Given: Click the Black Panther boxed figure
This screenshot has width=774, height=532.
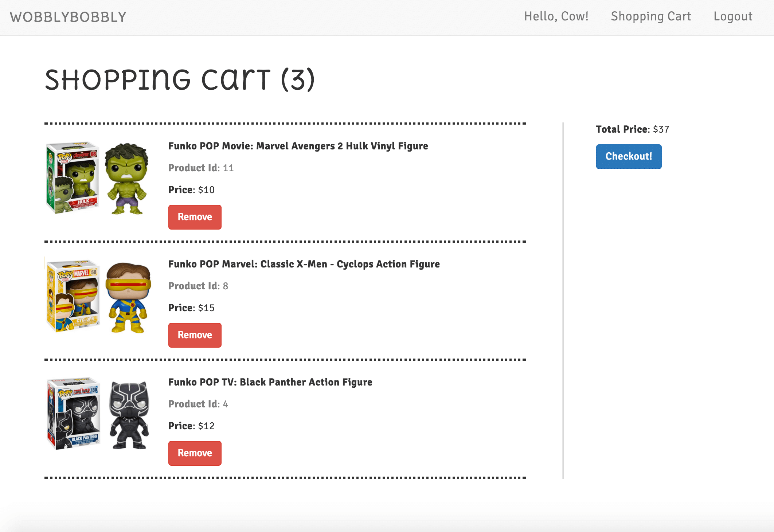Looking at the screenshot, I should (x=74, y=414).
